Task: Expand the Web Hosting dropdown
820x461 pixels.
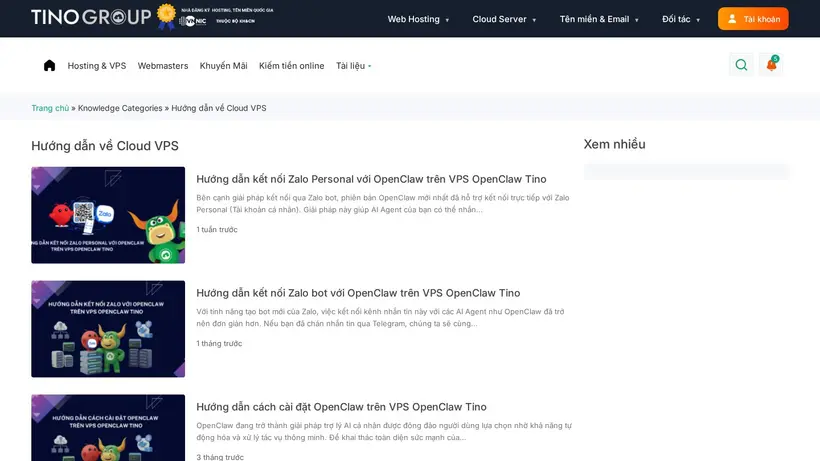Action: click(x=418, y=19)
